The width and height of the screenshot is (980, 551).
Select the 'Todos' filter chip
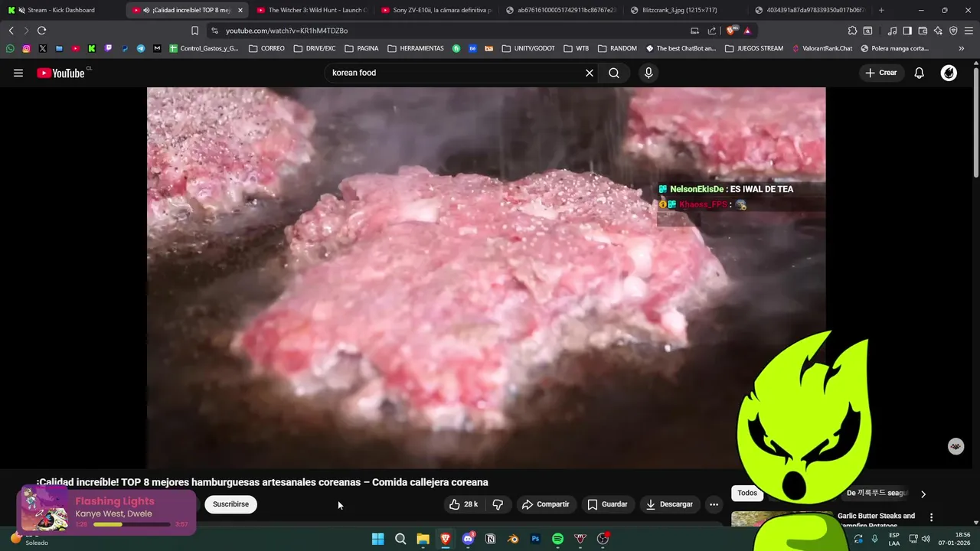tap(747, 493)
